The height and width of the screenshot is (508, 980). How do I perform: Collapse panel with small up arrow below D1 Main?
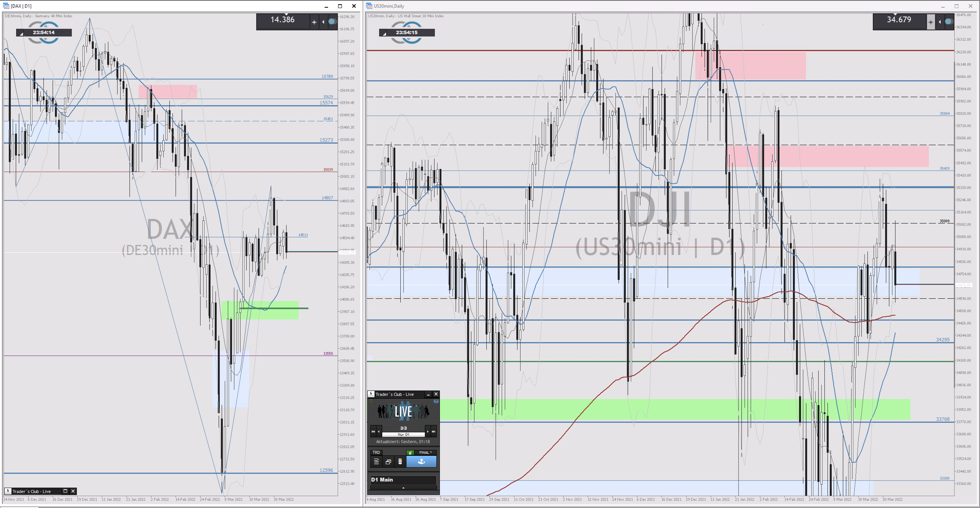click(x=403, y=488)
